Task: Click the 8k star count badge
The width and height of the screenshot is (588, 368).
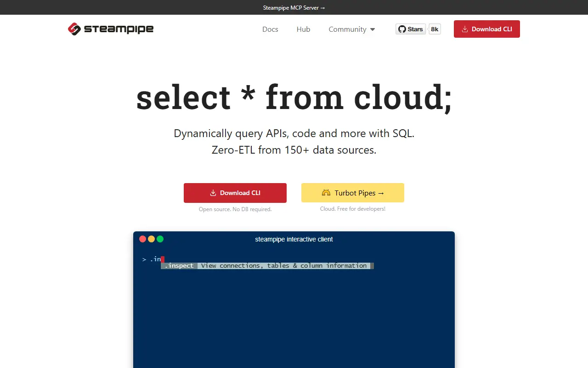Action: (x=435, y=29)
